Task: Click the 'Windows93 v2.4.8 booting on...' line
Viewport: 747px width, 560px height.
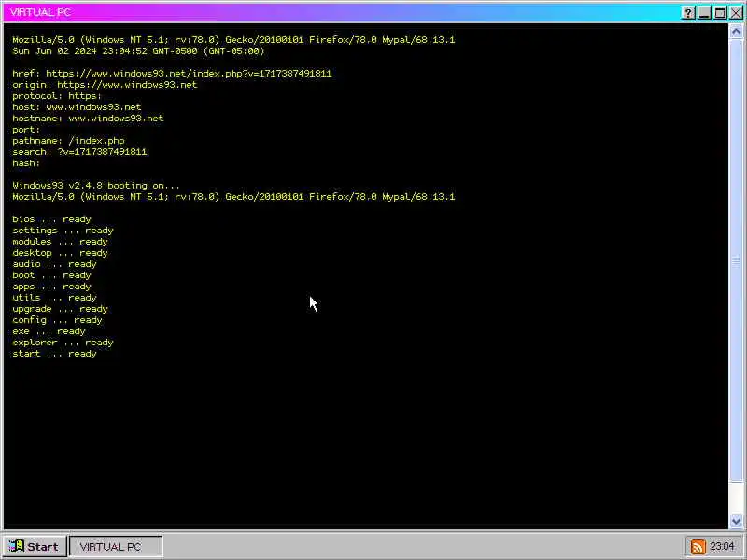Action: click(96, 186)
